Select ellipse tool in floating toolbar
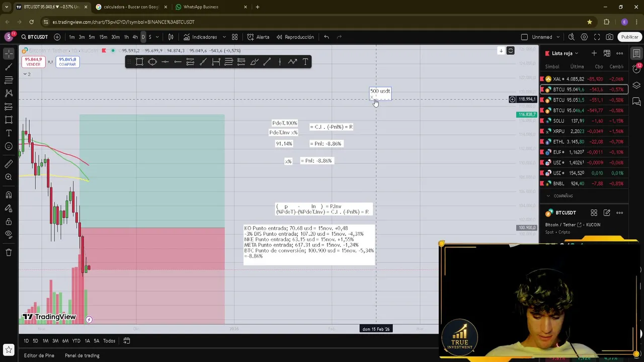644x362 pixels. (x=152, y=62)
